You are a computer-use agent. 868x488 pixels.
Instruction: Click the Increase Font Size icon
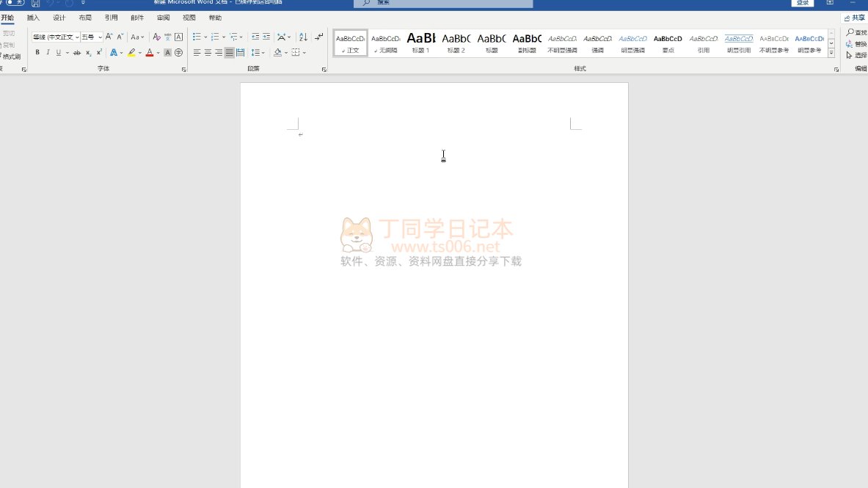[109, 37]
